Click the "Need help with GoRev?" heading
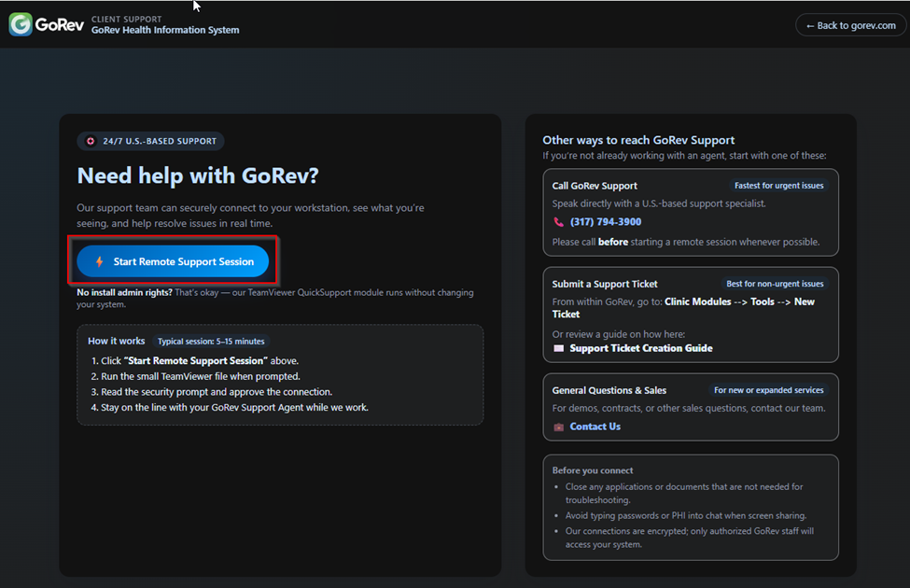This screenshot has height=588, width=910. click(198, 175)
